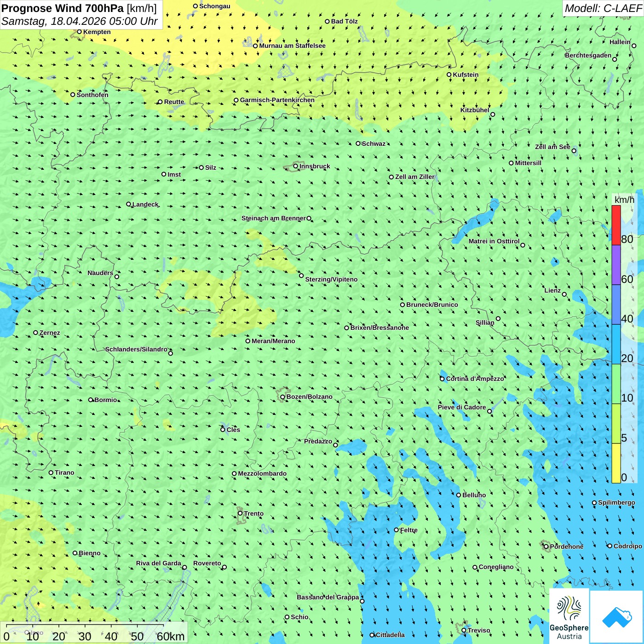The image size is (644, 644).
Task: Click the Garmisch-Partenkirchen label
Action: (277, 100)
